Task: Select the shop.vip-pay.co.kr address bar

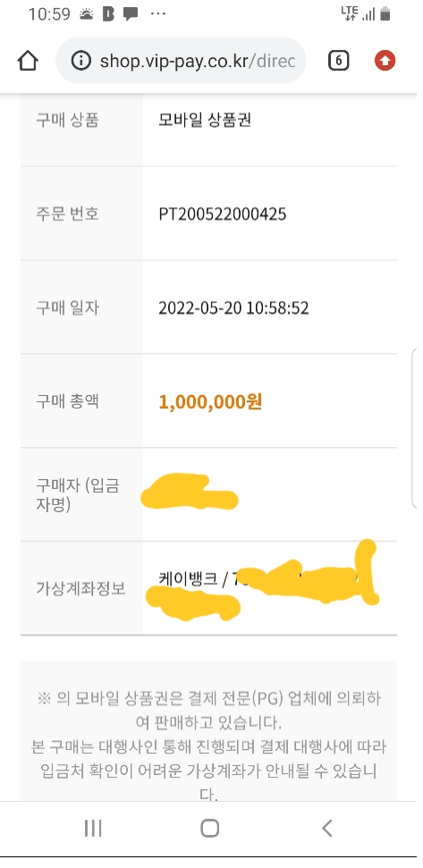Action: [x=181, y=60]
